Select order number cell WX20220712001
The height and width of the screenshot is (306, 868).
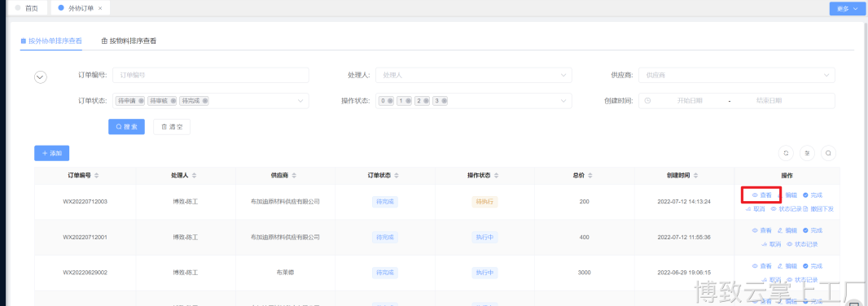[85, 238]
